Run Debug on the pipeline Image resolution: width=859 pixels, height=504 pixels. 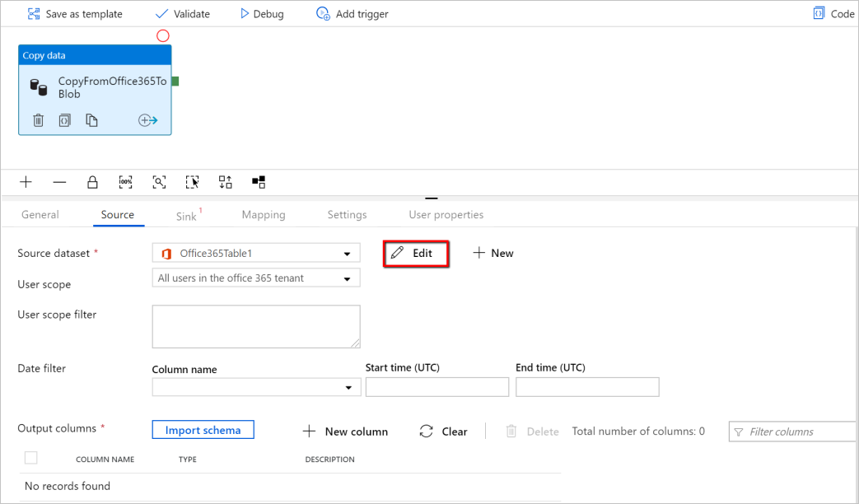coord(261,13)
